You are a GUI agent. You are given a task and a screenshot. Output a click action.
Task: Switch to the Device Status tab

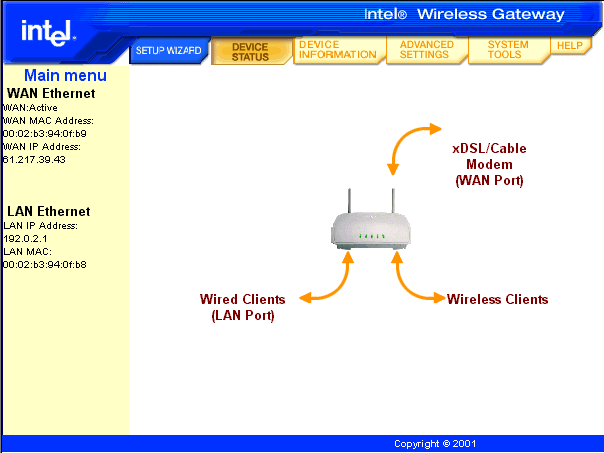click(x=250, y=52)
